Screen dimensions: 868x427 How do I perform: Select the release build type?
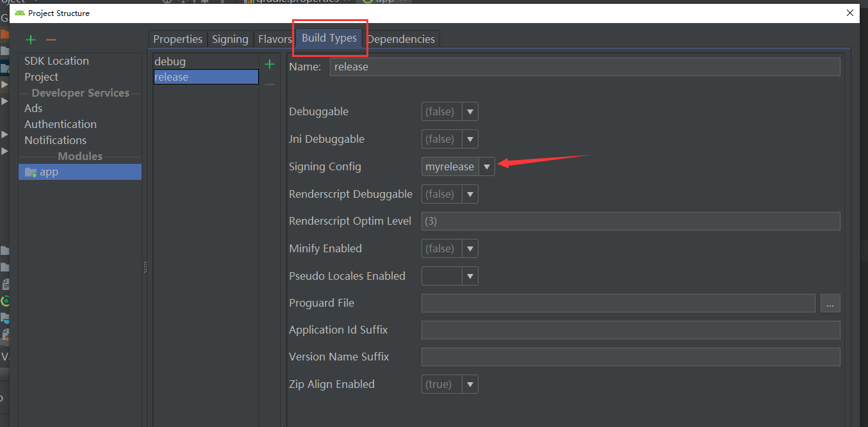pos(206,77)
